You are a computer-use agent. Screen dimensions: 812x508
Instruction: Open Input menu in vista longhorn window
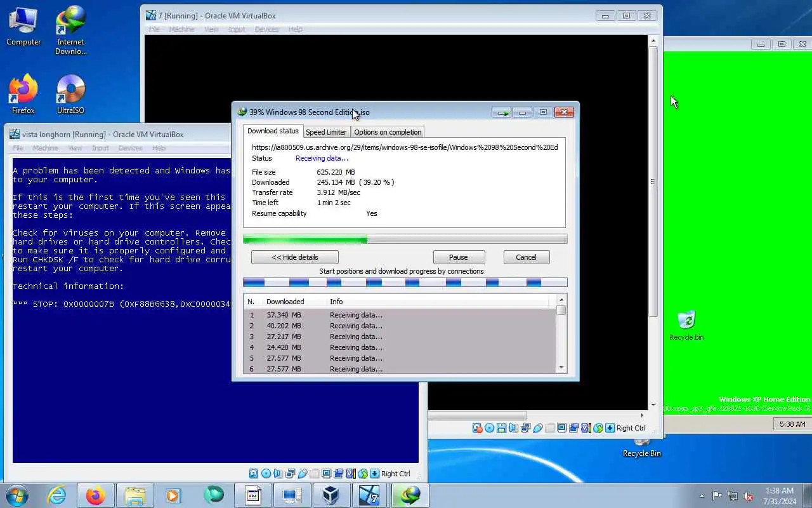pyautogui.click(x=100, y=148)
